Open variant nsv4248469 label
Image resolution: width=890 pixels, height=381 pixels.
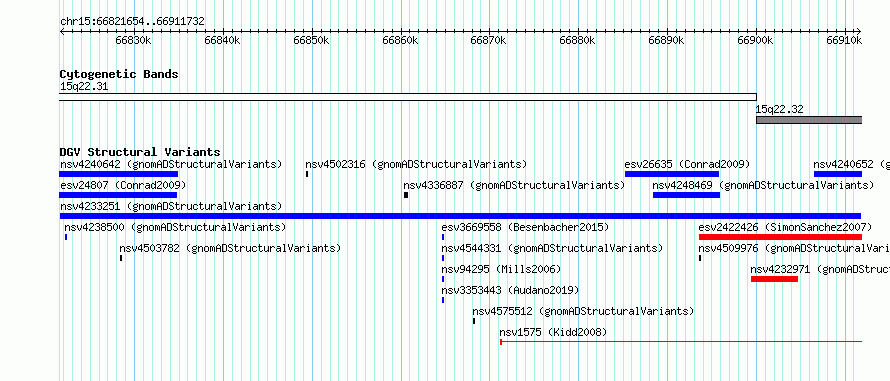(763, 186)
